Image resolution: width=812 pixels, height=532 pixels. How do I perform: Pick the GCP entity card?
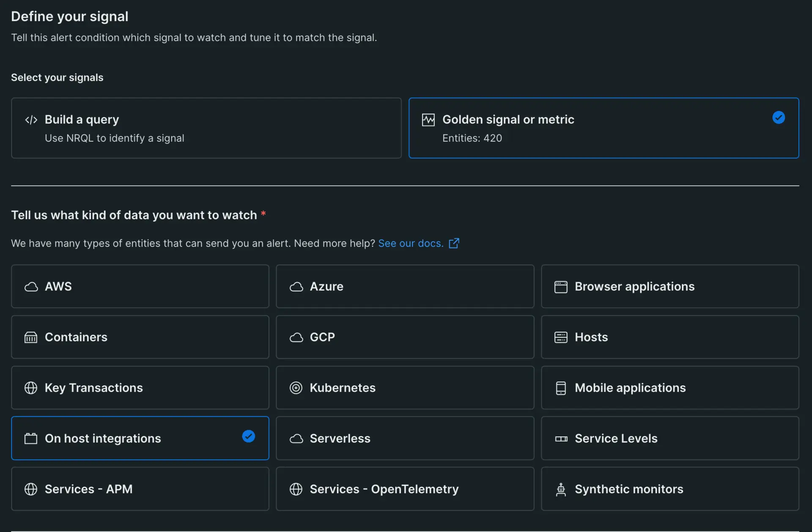click(x=405, y=337)
